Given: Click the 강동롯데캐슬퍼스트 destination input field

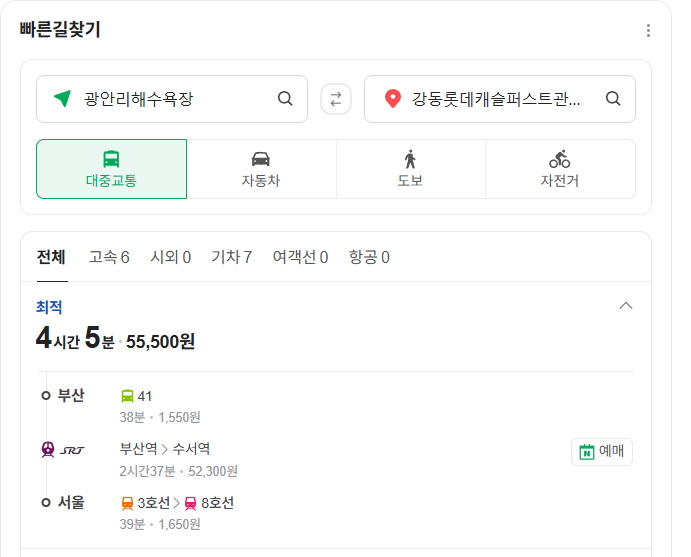Looking at the screenshot, I should (x=500, y=99).
